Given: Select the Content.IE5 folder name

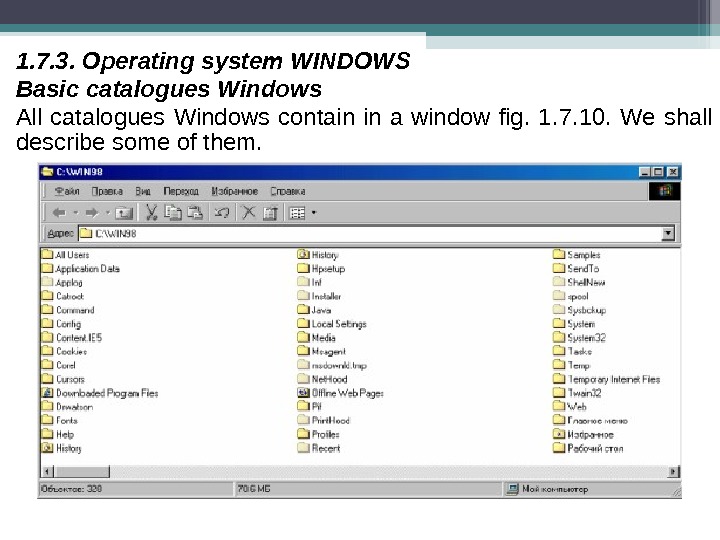Looking at the screenshot, I should tap(79, 338).
